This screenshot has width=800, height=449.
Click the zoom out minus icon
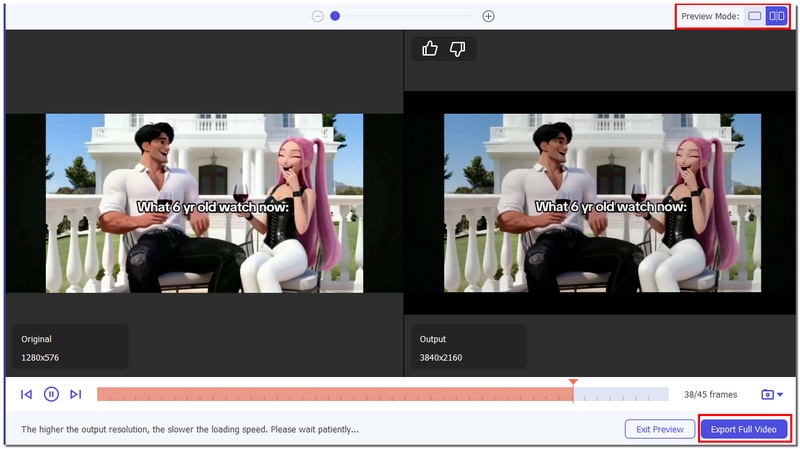pyautogui.click(x=317, y=16)
